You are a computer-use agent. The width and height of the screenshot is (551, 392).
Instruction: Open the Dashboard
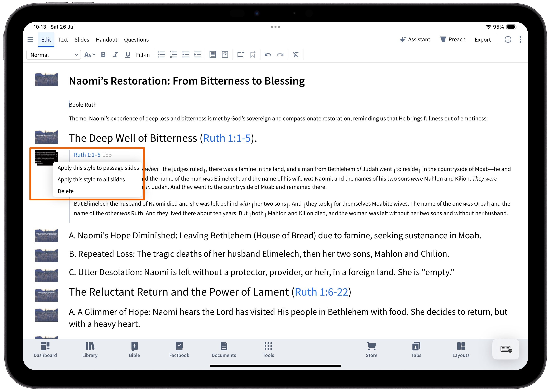(x=45, y=349)
